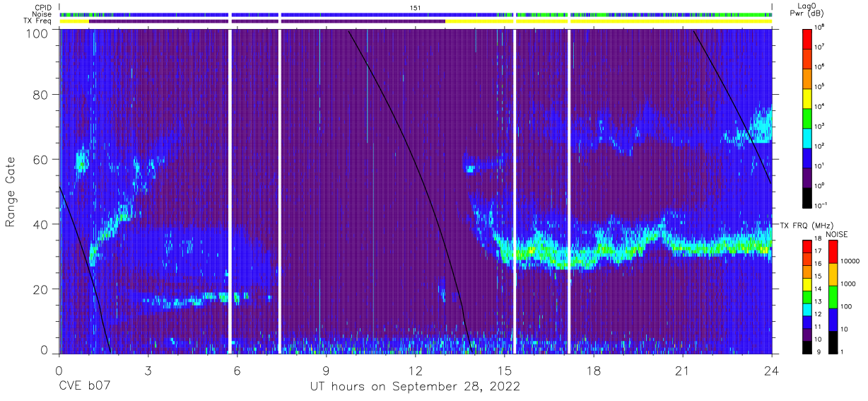Image resolution: width=868 pixels, height=401 pixels.
Task: Click the 'Range Gate' y-axis title
Action: pyautogui.click(x=11, y=192)
